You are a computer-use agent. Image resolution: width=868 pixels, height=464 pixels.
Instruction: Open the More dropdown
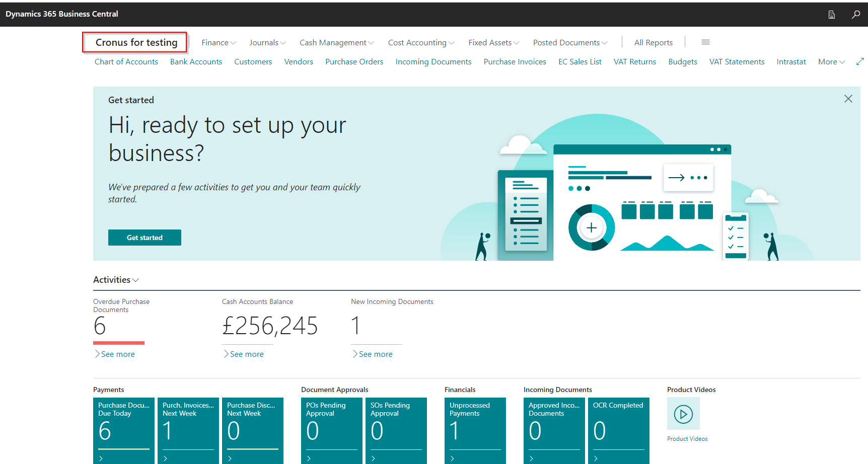pyautogui.click(x=831, y=62)
